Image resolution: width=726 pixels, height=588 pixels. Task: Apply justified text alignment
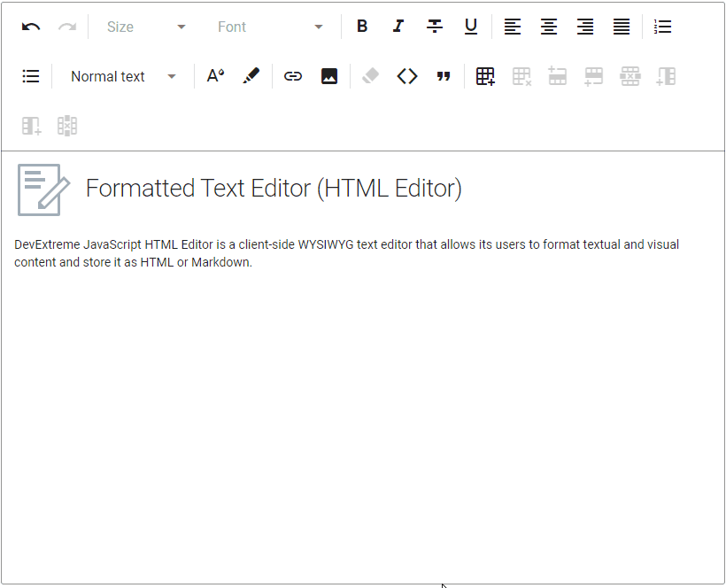(622, 27)
